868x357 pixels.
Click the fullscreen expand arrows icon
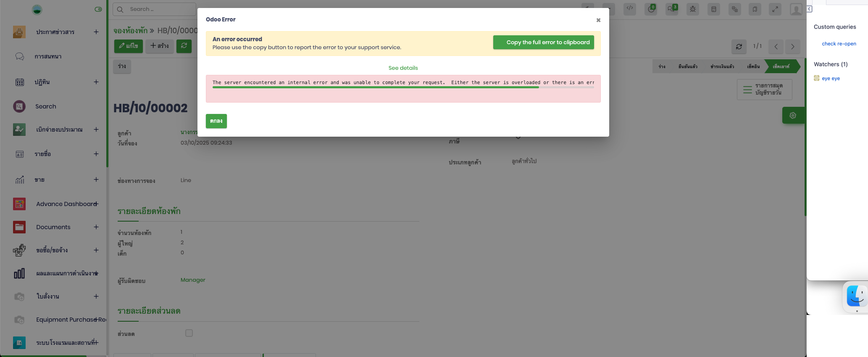click(775, 9)
